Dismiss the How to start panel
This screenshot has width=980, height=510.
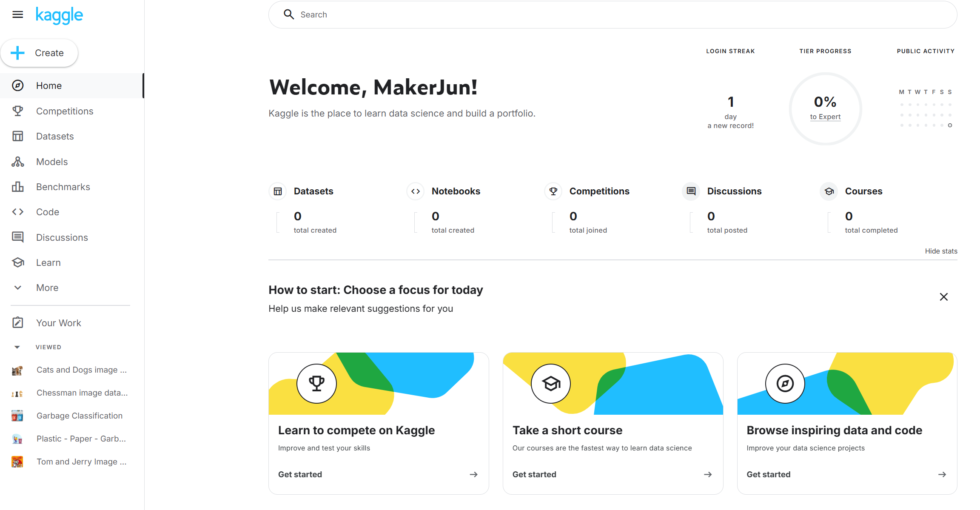pyautogui.click(x=943, y=297)
